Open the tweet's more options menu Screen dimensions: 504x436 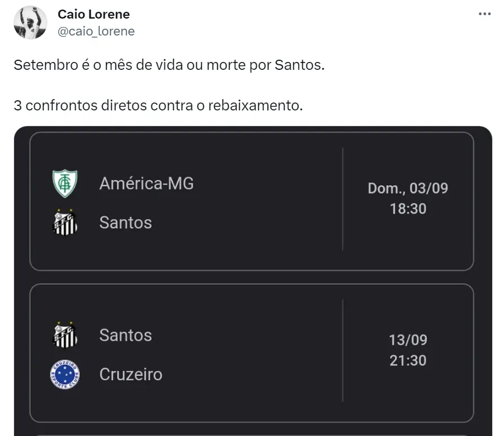pos(484,14)
